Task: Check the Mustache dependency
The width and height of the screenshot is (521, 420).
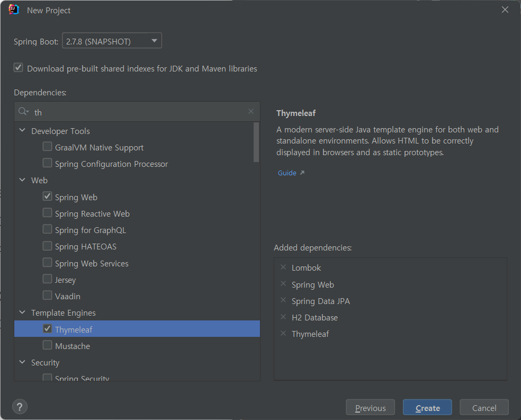Action: point(47,345)
